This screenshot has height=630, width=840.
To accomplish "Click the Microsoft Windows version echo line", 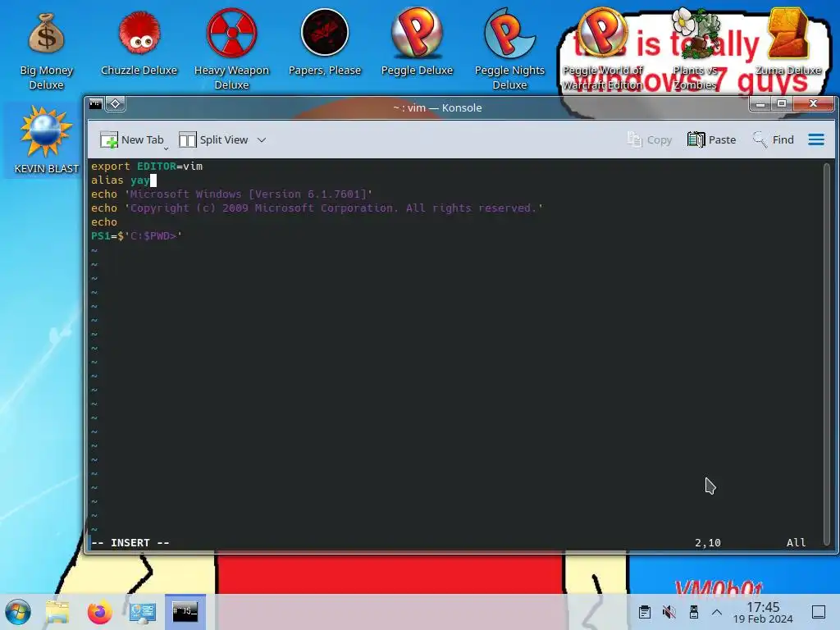I will [x=231, y=194].
